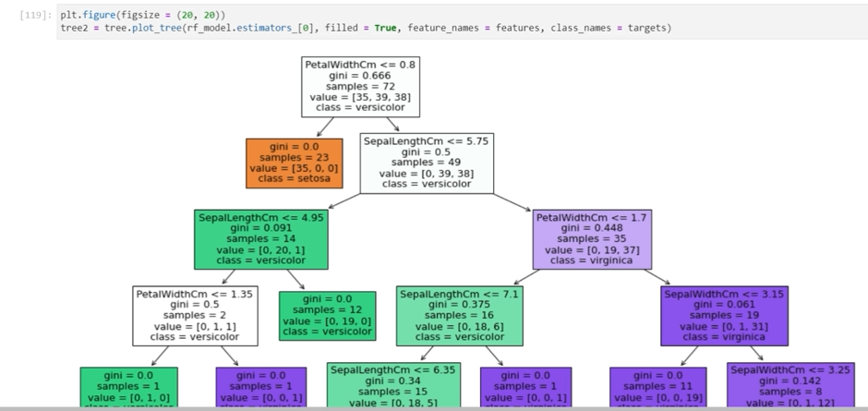This screenshot has height=411, width=868.
Task: Select the green SepalLengthCm <= 4.95 node
Action: [261, 240]
